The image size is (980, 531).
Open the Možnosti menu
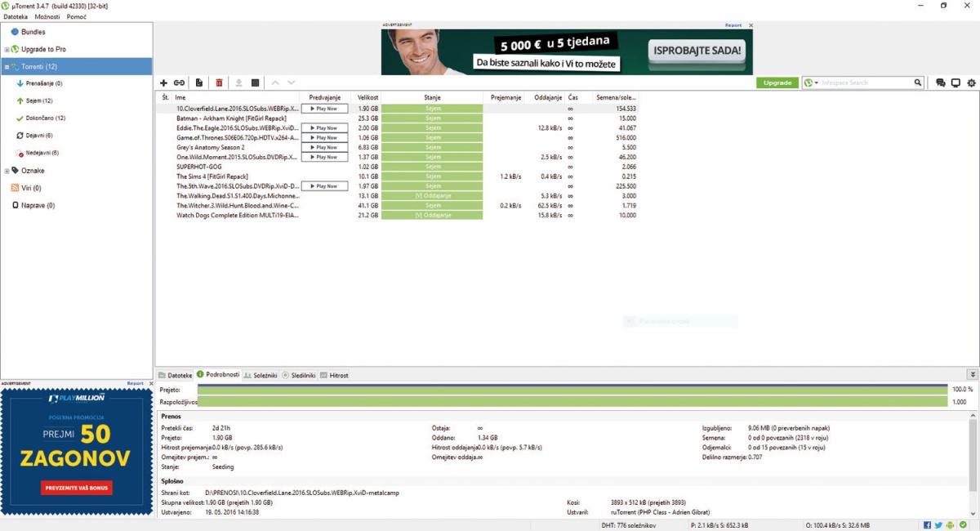pyautogui.click(x=47, y=17)
